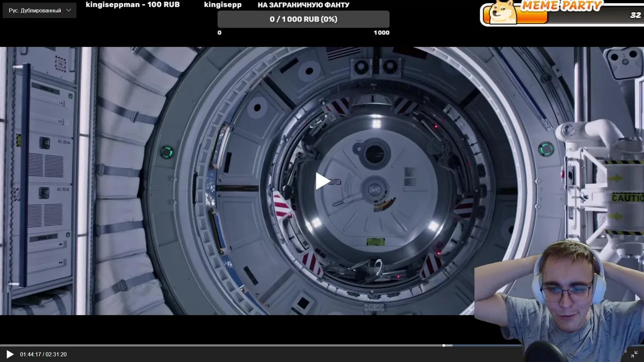Click the kingisepp donor name text
Viewport: 644px width, 362px height.
[x=223, y=5]
